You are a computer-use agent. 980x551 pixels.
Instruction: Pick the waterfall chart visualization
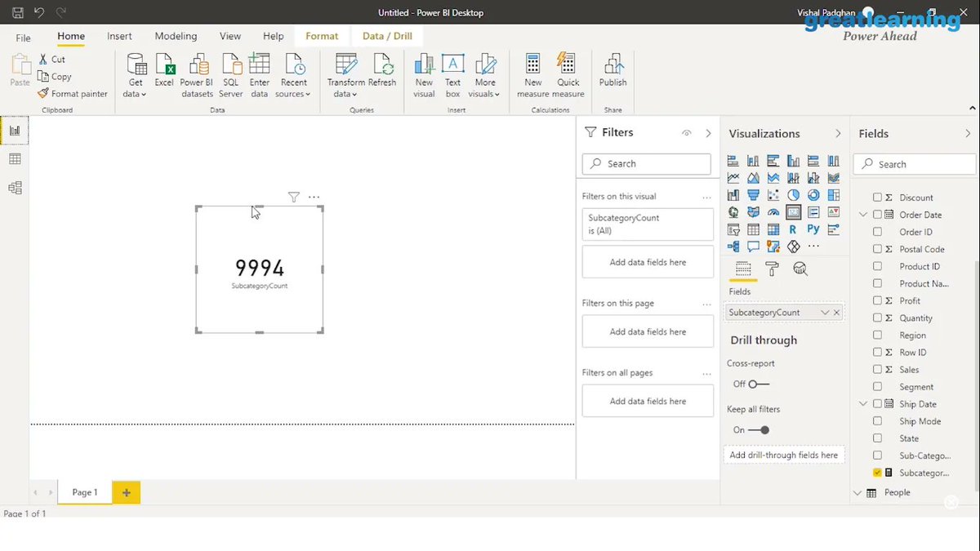point(733,195)
